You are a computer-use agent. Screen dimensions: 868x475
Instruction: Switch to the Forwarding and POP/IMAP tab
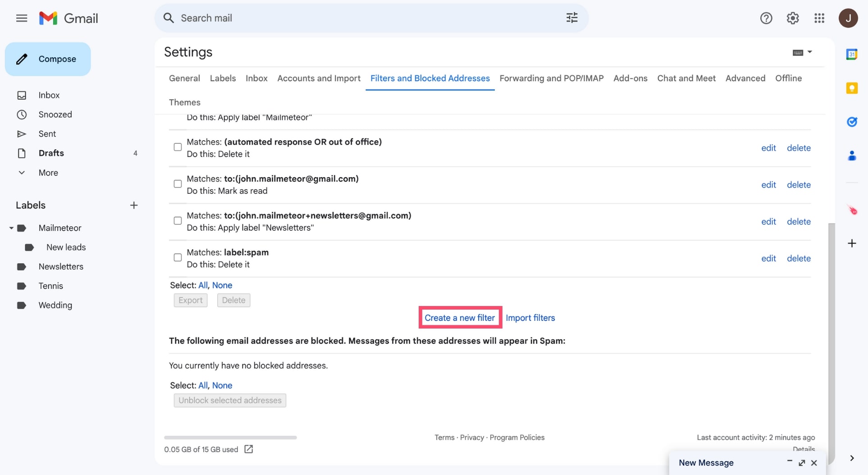pos(551,78)
